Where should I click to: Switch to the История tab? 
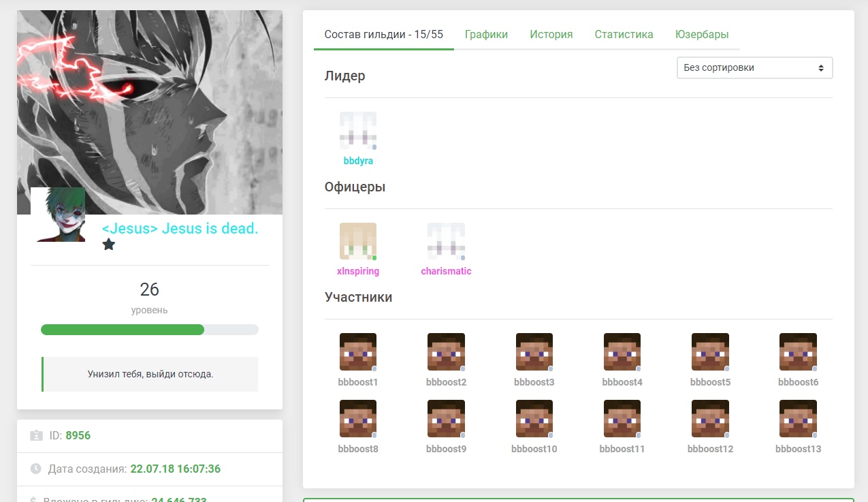(551, 35)
